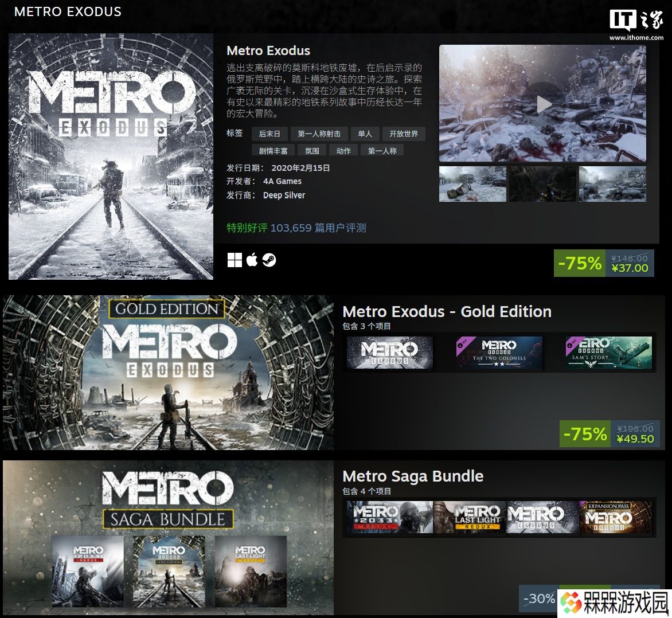672x618 pixels.
Task: Open the 4A Games developer link
Action: (282, 181)
